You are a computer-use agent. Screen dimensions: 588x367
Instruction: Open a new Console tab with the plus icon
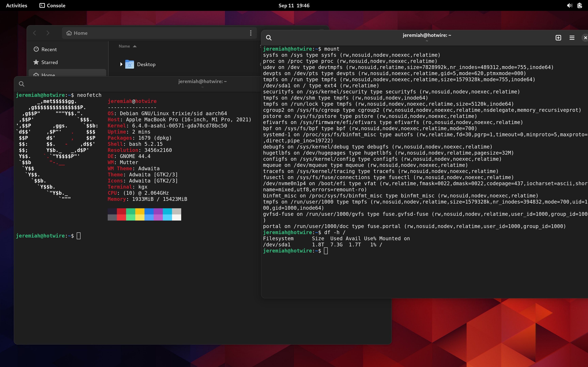[x=558, y=38]
